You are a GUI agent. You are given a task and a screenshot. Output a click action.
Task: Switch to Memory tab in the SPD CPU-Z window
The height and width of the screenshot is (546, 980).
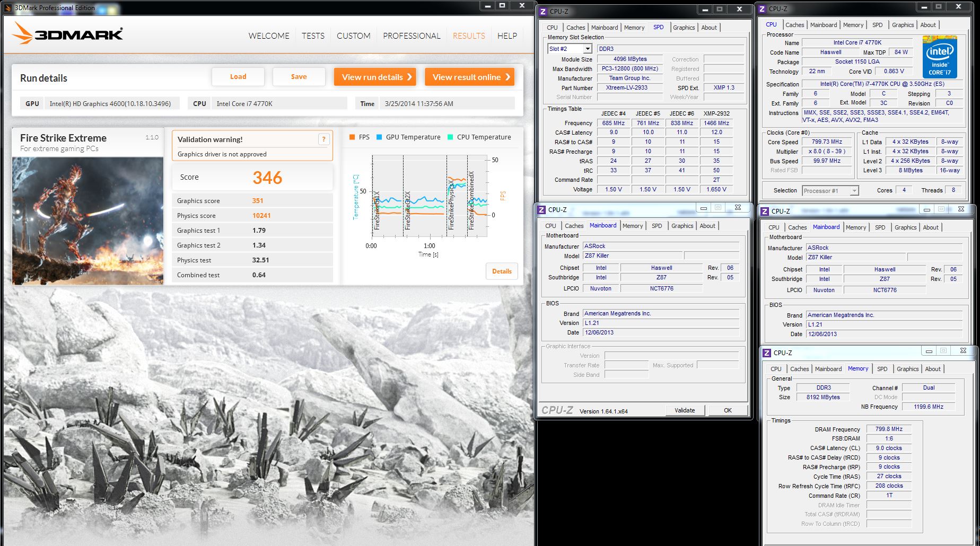pos(634,28)
